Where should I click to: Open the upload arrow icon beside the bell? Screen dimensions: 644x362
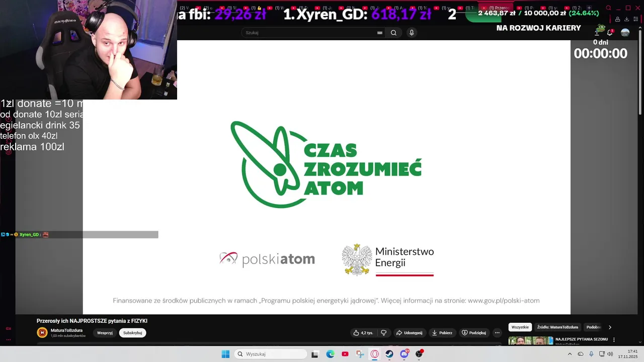(x=597, y=33)
